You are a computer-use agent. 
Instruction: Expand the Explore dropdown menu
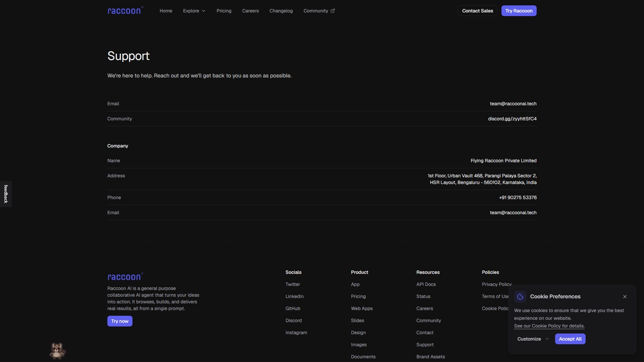coord(194,11)
